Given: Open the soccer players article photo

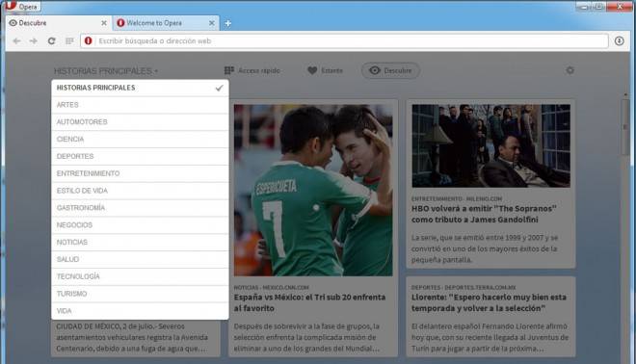Looking at the screenshot, I should tap(313, 190).
